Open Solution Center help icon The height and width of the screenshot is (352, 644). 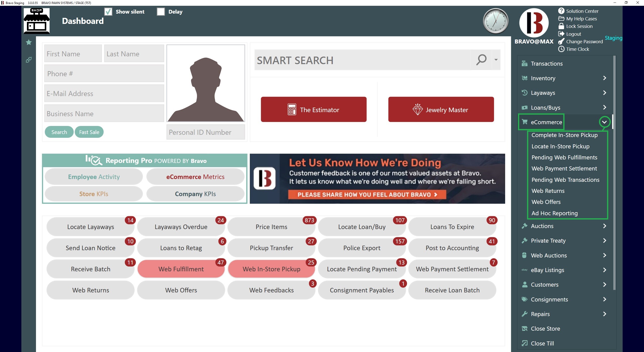click(x=561, y=11)
